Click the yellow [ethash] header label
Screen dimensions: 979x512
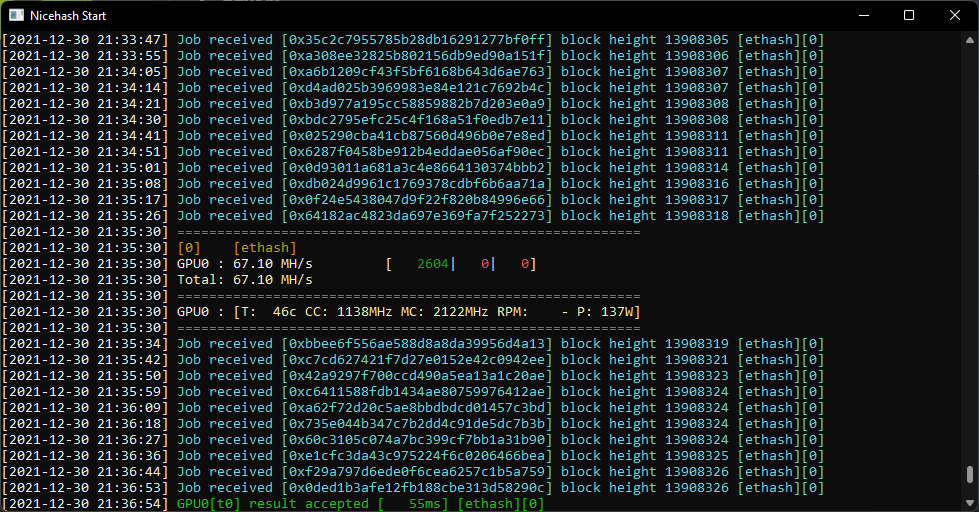click(x=265, y=248)
